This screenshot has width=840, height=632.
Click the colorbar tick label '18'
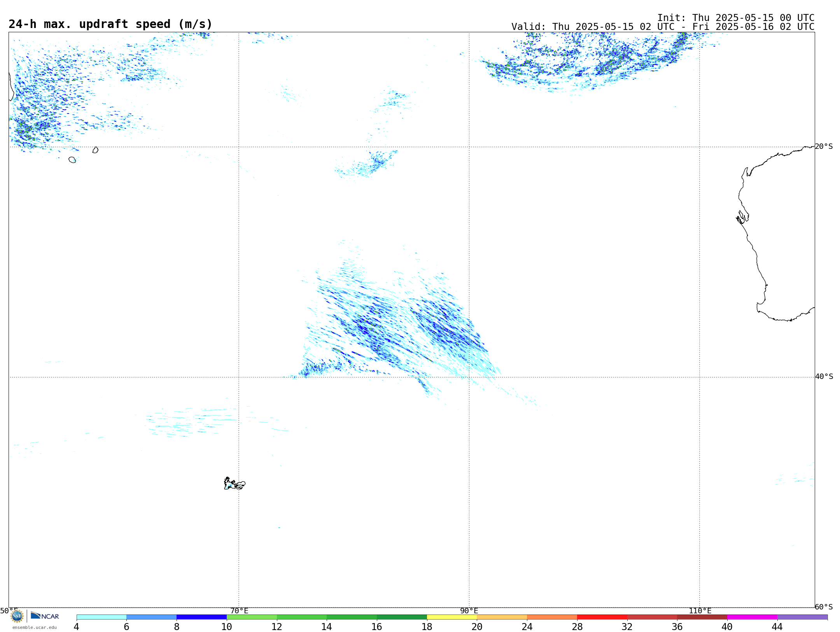point(427,627)
